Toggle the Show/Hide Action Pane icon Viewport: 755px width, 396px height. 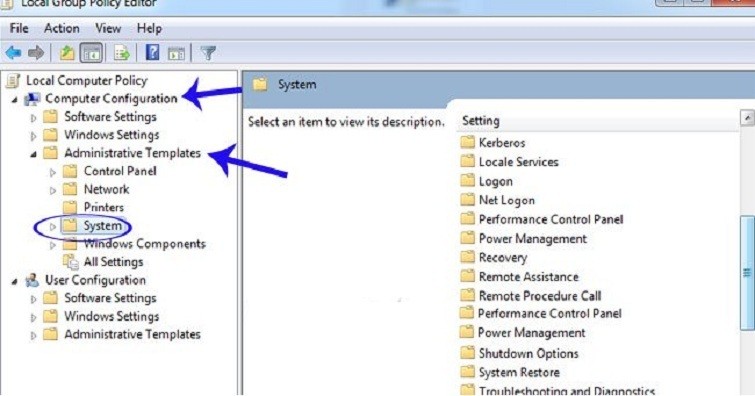click(x=176, y=53)
